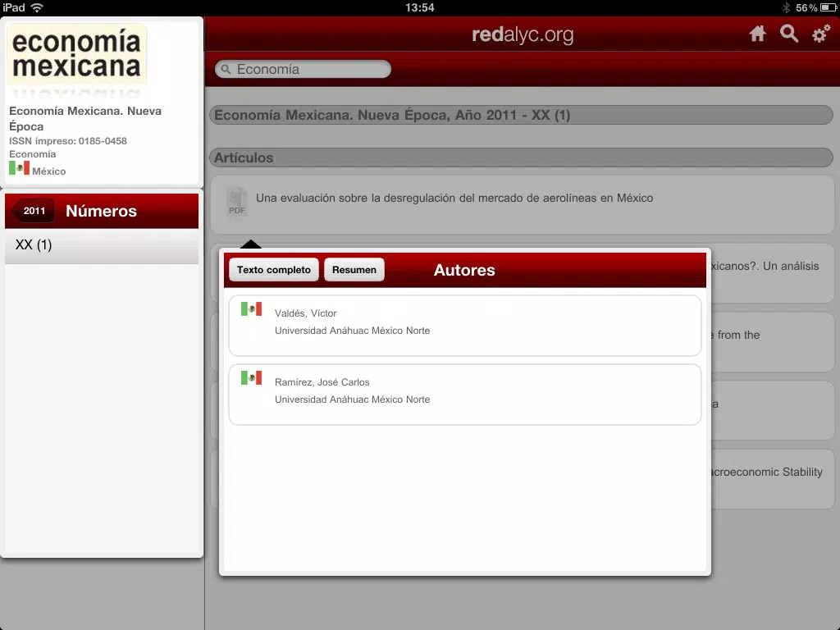
Task: Tap Mexico flag beside Valdés, Víctor
Action: 251,309
